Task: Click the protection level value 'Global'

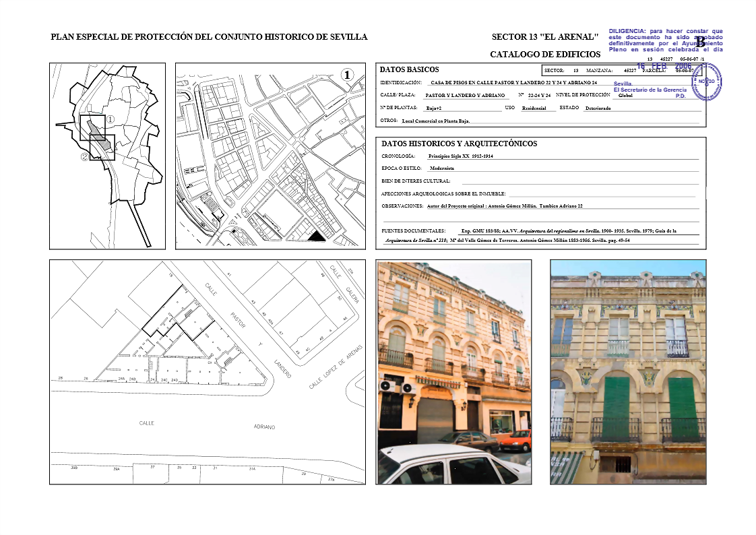Action: tap(625, 96)
